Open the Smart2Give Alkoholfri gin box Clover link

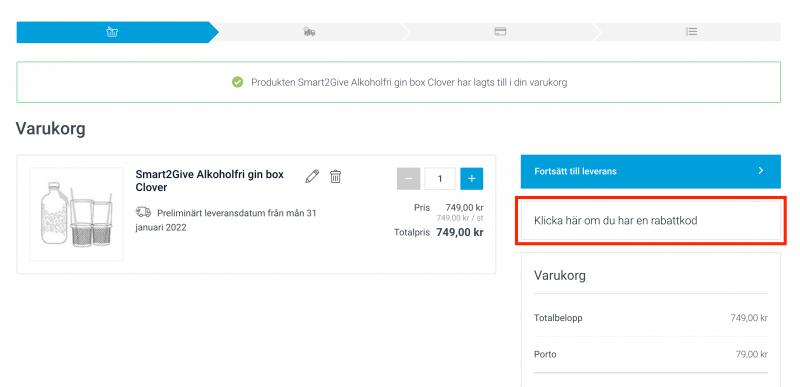pos(210,180)
